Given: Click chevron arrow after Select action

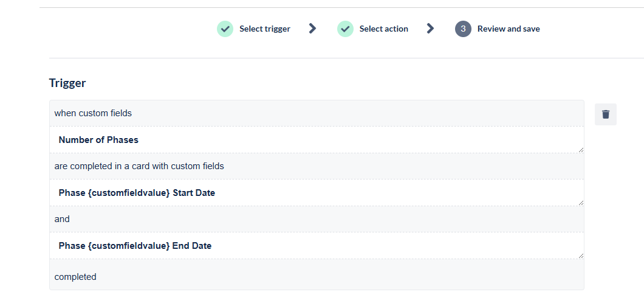Looking at the screenshot, I should 430,29.
